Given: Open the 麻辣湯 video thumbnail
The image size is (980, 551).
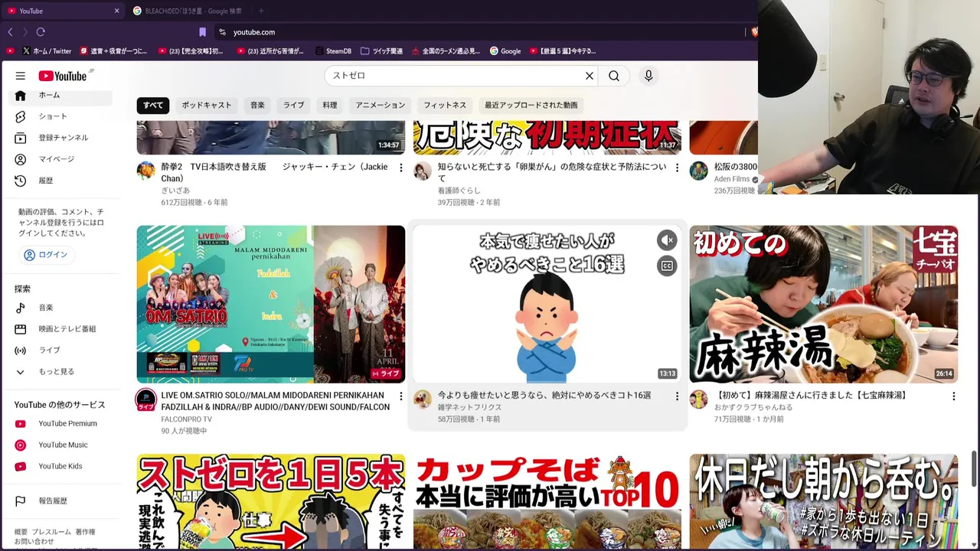Looking at the screenshot, I should (824, 304).
